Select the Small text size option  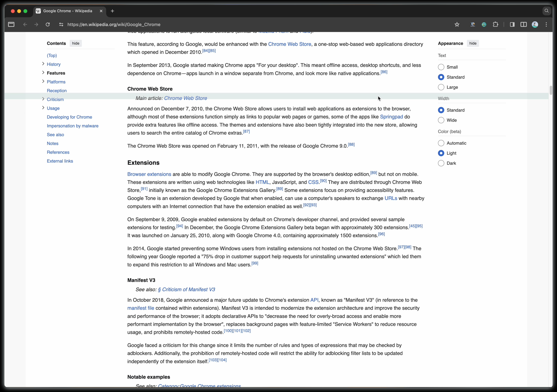(441, 67)
